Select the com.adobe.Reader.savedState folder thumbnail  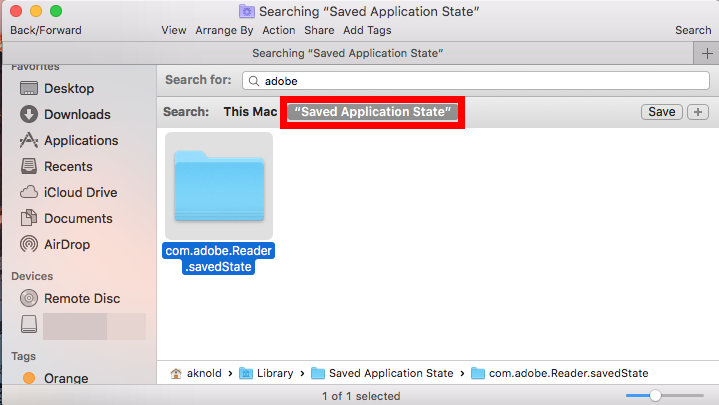[219, 186]
